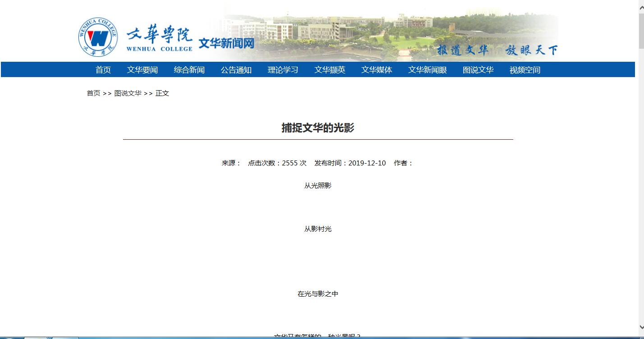Select 理论学习 in navigation bar
The width and height of the screenshot is (644, 339).
tap(283, 70)
